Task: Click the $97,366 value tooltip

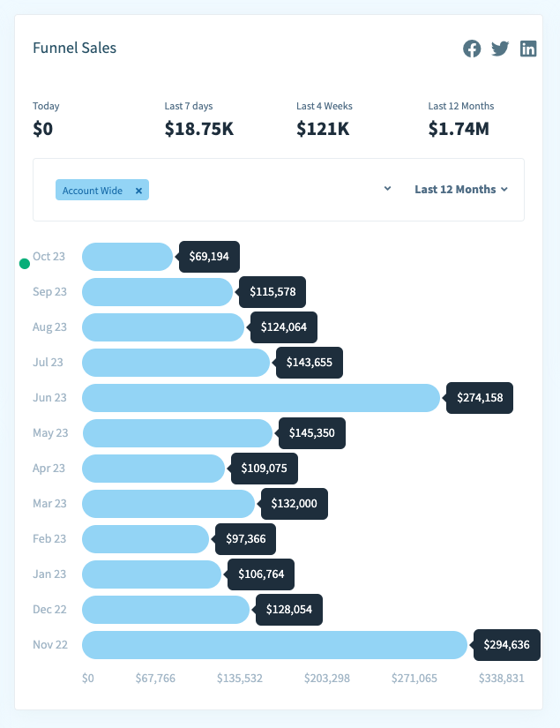Action: tap(246, 539)
